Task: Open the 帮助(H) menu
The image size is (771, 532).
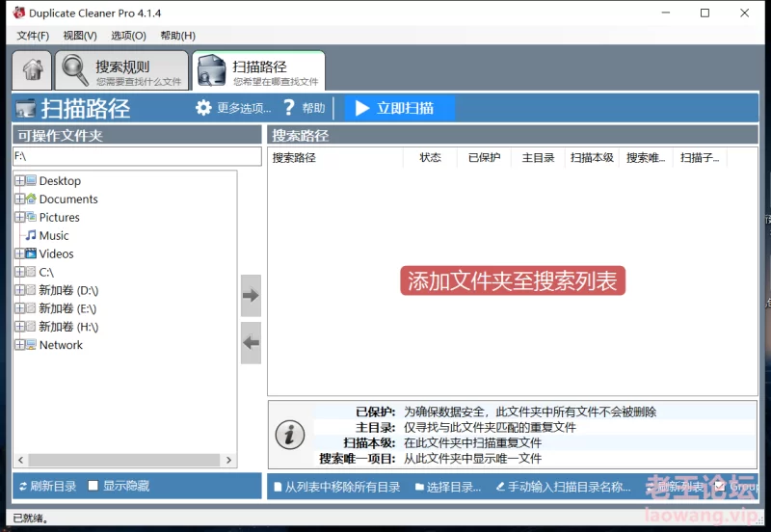Action: tap(177, 36)
